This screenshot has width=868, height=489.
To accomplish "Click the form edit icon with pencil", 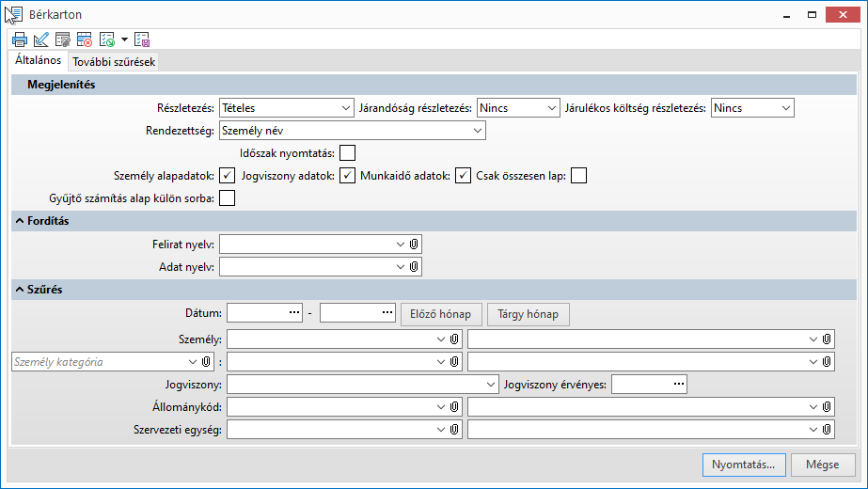I will 63,39.
